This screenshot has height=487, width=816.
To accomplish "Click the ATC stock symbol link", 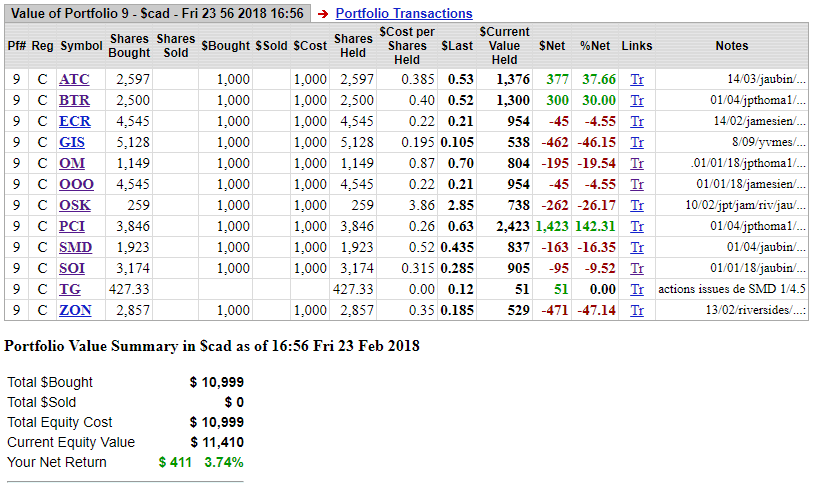I will pyautogui.click(x=74, y=79).
